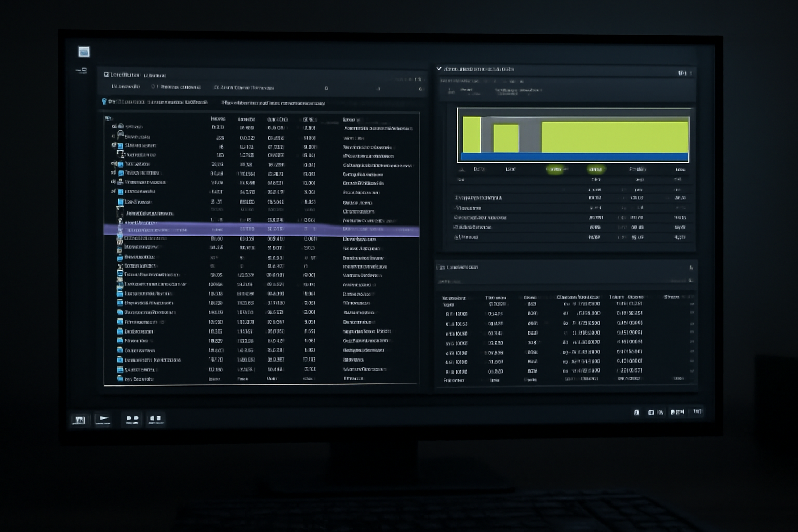Click the play-arrow icon in the bottom taskbar

coord(103,419)
